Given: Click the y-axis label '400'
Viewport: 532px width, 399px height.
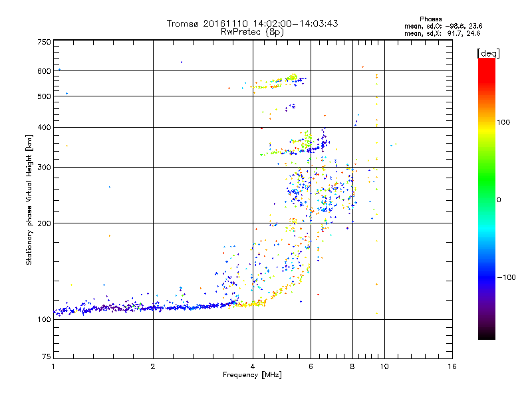Looking at the screenshot, I should click(44, 127).
